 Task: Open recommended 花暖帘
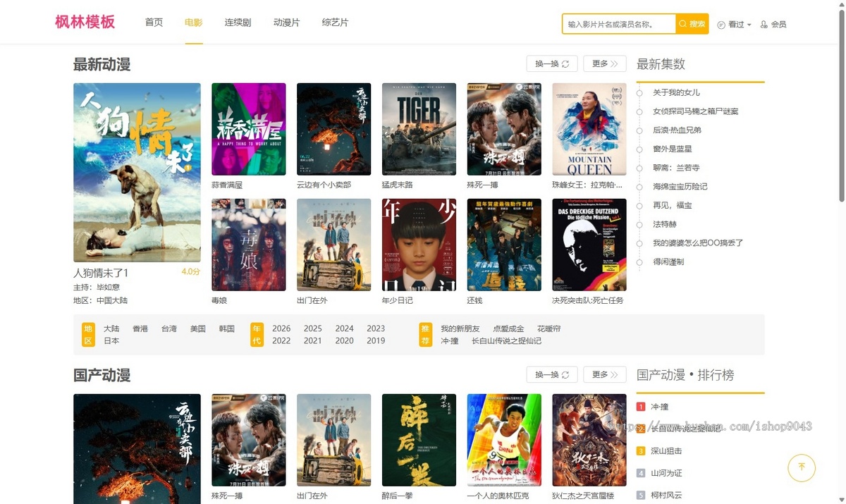coord(549,328)
